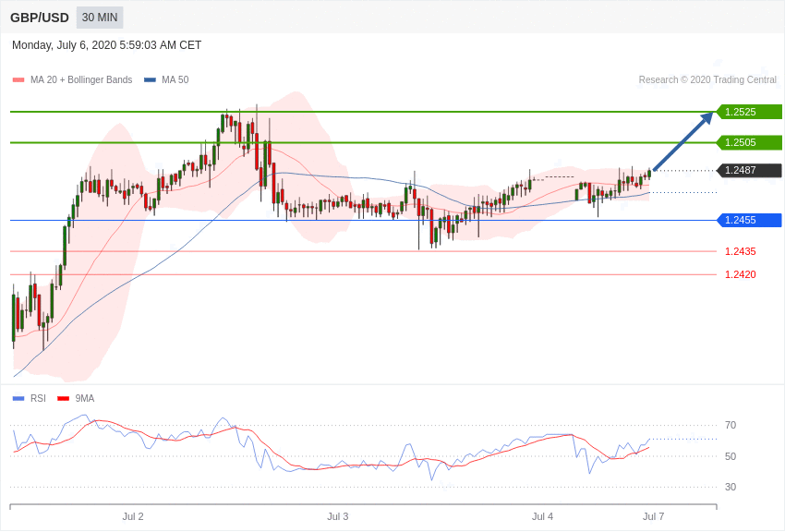Click the Research © 2020 Trading Central credit
The width and height of the screenshot is (785, 532).
pyautogui.click(x=707, y=79)
